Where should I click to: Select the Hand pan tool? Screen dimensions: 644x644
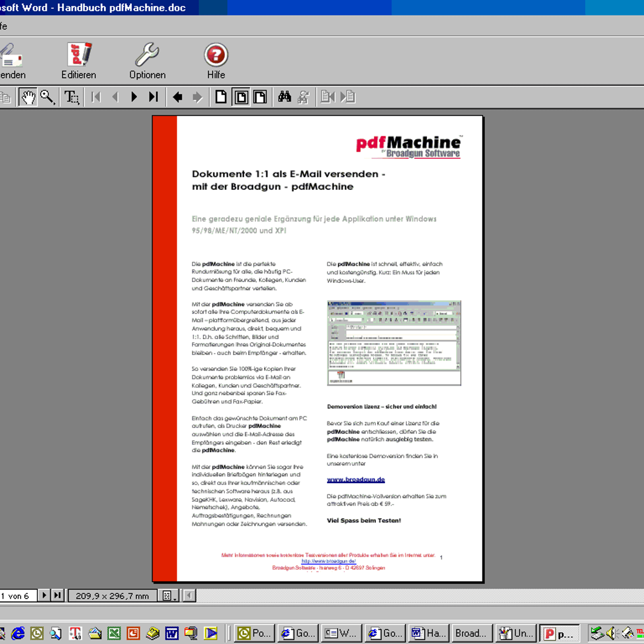click(28, 97)
